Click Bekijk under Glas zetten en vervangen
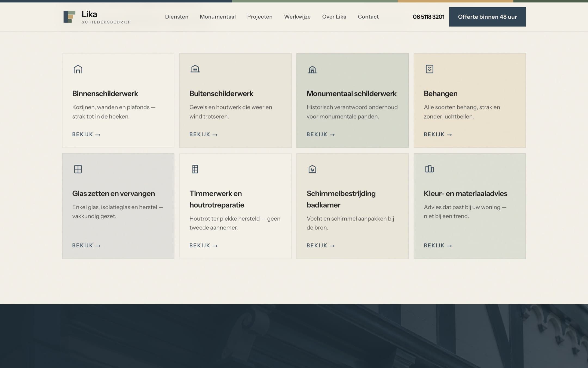Screen dimensions: 588x368 pyautogui.click(x=86, y=246)
